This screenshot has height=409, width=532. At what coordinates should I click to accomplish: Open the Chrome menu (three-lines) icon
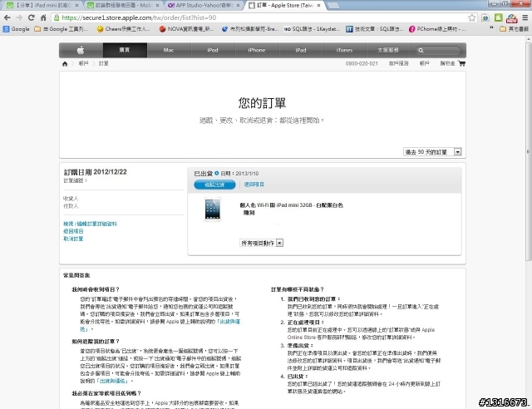coord(525,17)
